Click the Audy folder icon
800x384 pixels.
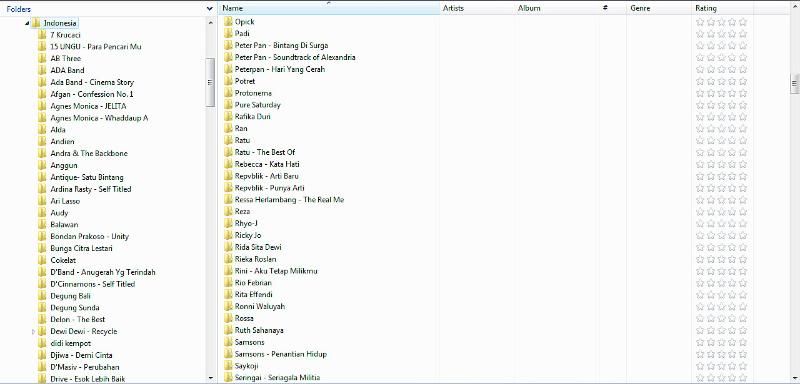point(42,213)
